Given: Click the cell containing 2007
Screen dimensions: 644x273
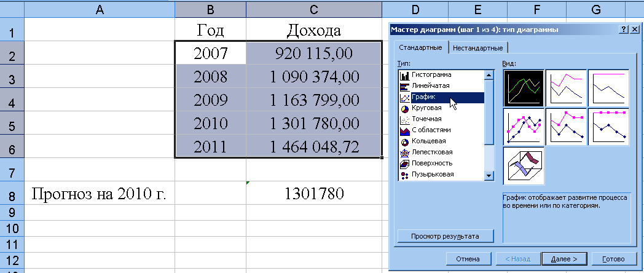Looking at the screenshot, I should click(x=210, y=53).
